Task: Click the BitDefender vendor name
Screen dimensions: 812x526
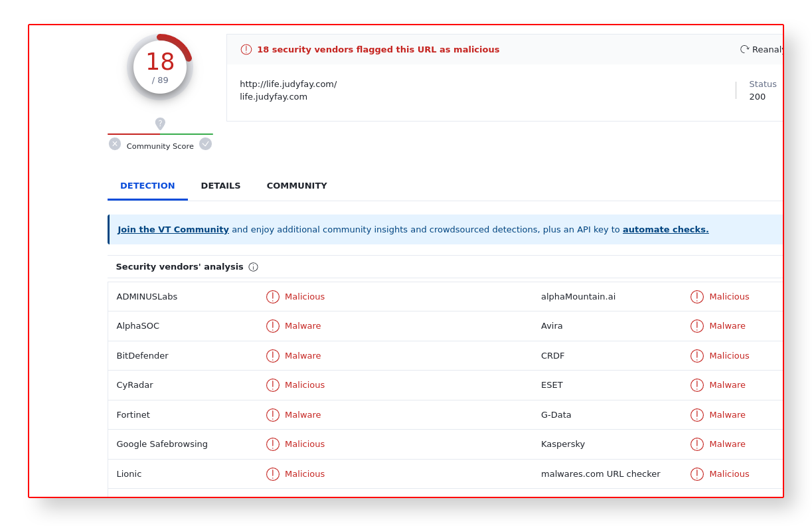Action: point(143,356)
